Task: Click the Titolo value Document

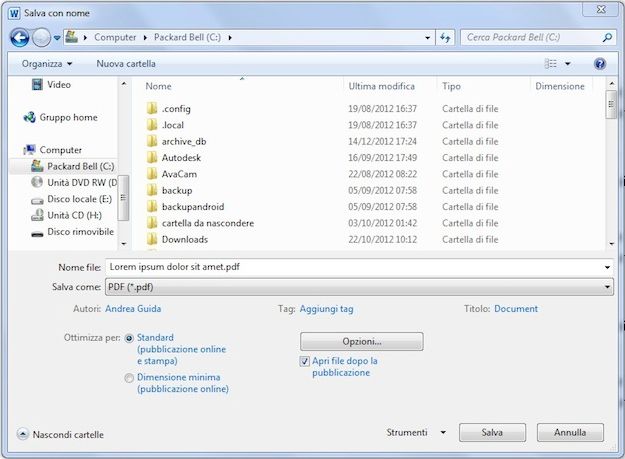Action: point(516,309)
